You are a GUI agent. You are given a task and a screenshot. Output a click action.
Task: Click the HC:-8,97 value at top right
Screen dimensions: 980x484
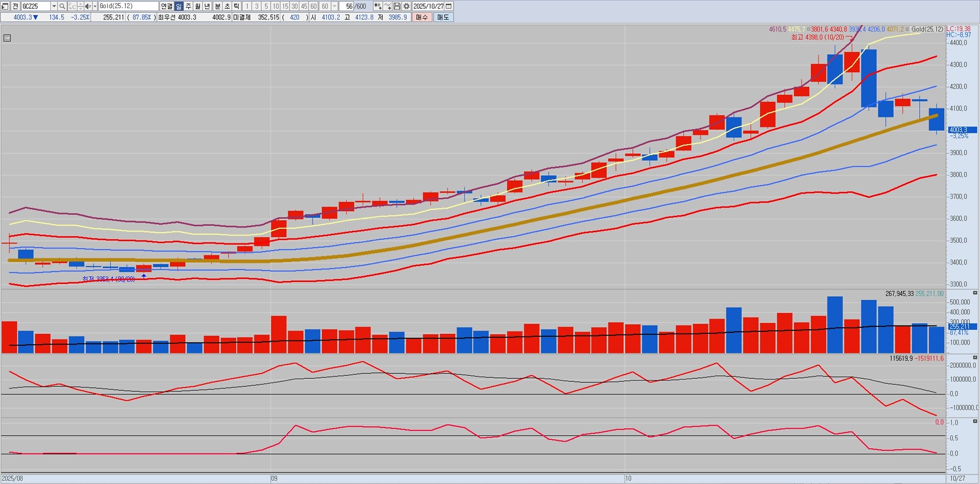959,35
